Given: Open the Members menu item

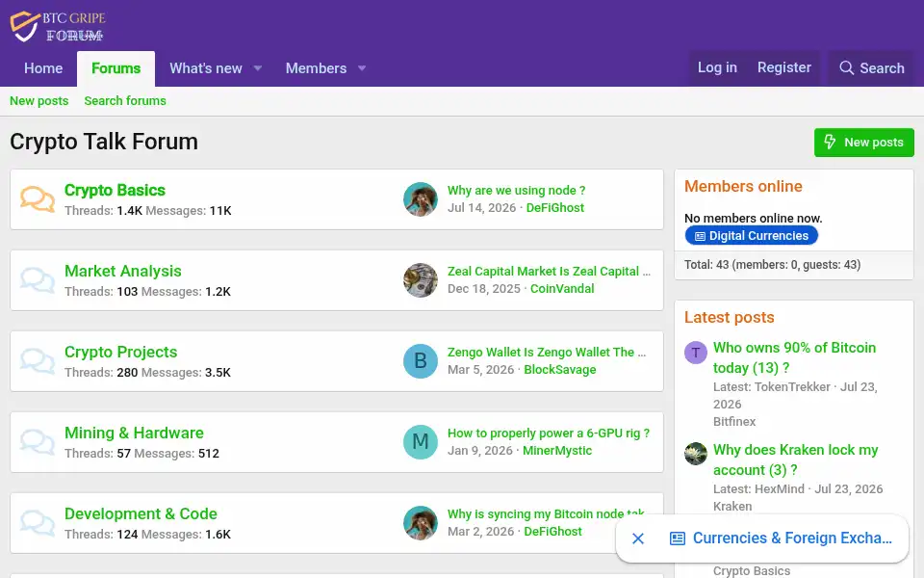Looking at the screenshot, I should point(316,68).
